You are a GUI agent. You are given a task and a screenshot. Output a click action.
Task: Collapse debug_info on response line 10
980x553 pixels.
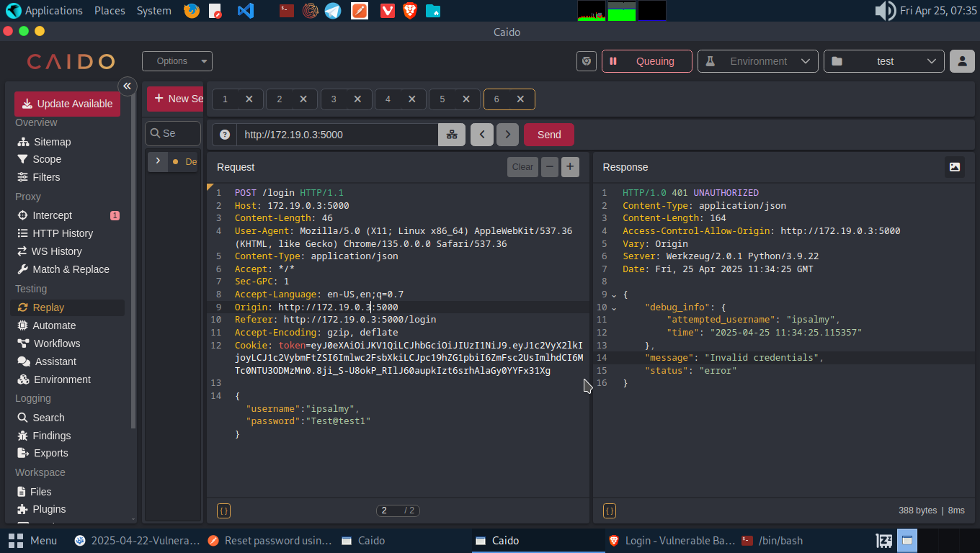pos(614,308)
